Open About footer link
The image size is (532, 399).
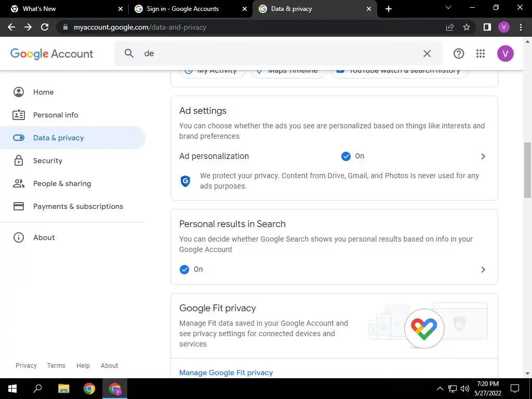click(109, 365)
